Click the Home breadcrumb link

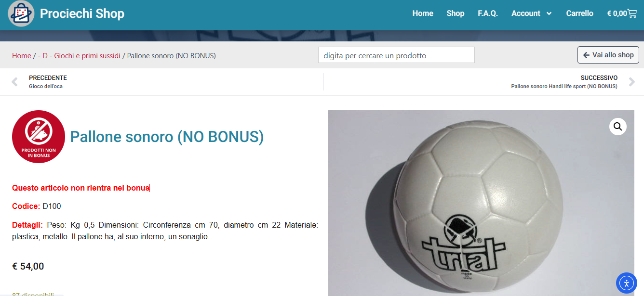pos(22,56)
